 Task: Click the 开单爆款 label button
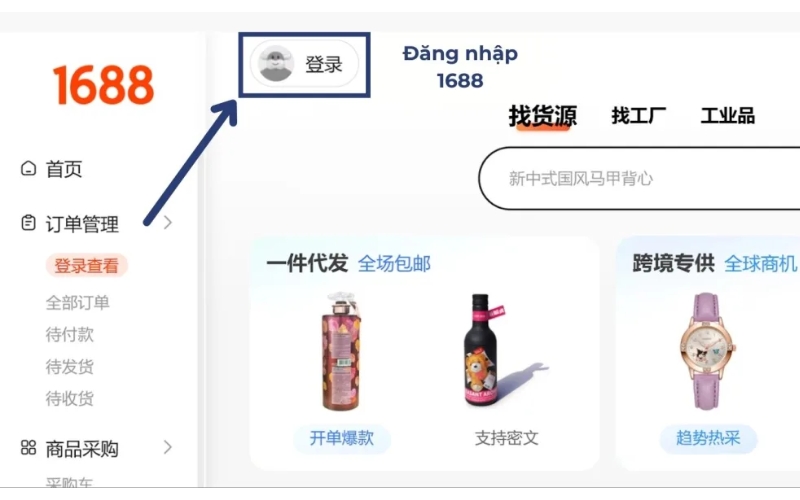[342, 438]
